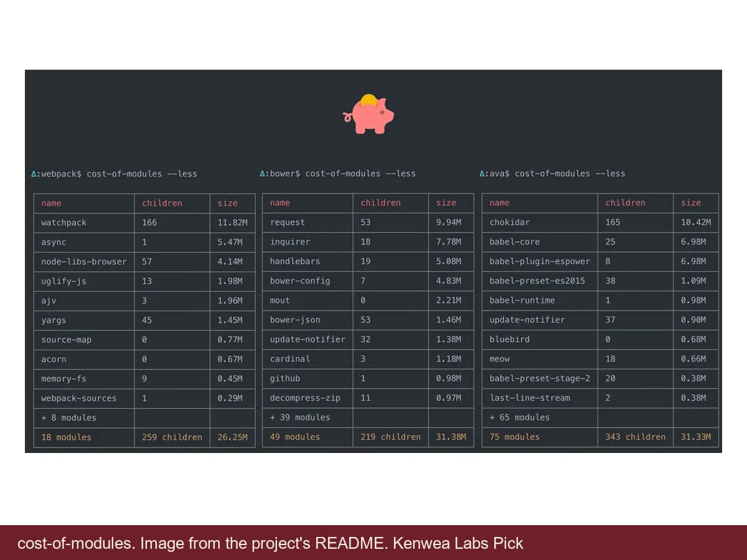Image resolution: width=747 pixels, height=560 pixels.
Task: Click the '7.78M' size of inquirer
Action: (448, 241)
